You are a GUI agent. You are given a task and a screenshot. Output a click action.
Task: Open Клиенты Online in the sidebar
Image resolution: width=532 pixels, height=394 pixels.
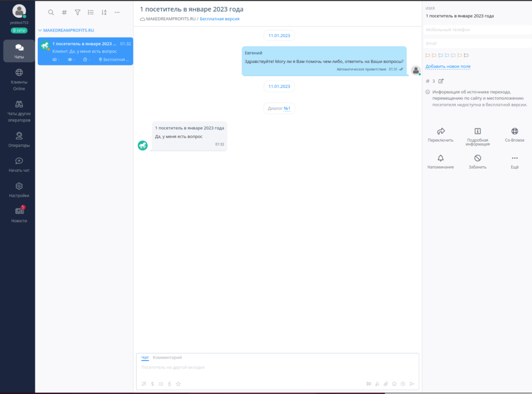[x=19, y=79]
